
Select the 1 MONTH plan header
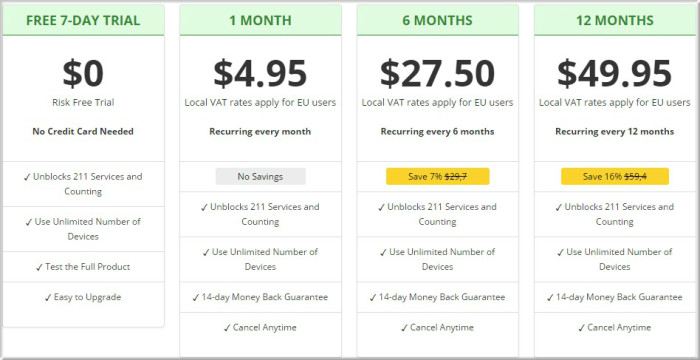pyautogui.click(x=260, y=20)
